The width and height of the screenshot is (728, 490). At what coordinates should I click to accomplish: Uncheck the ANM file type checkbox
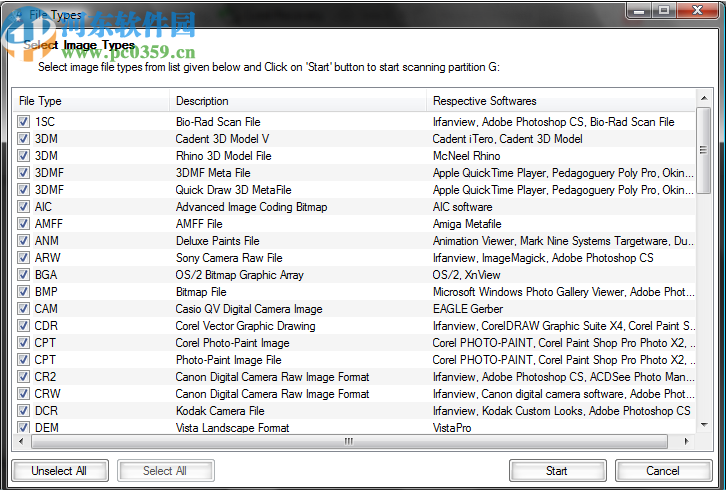click(x=23, y=241)
